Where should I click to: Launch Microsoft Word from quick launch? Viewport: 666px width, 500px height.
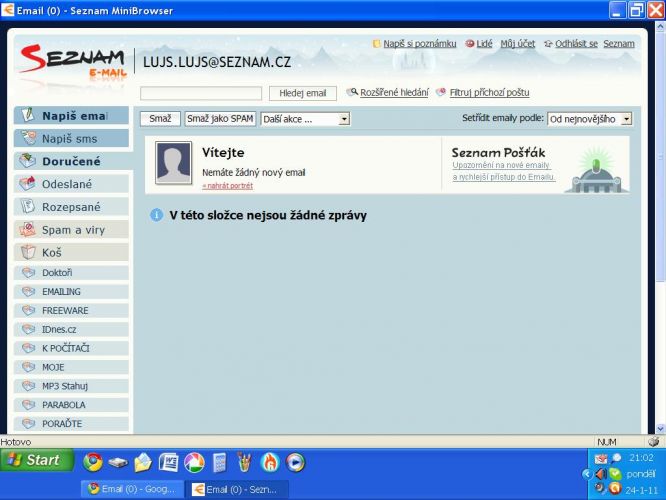click(x=168, y=462)
